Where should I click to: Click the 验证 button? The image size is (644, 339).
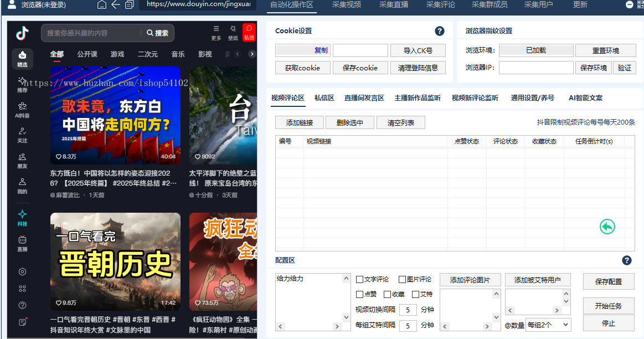coord(624,68)
